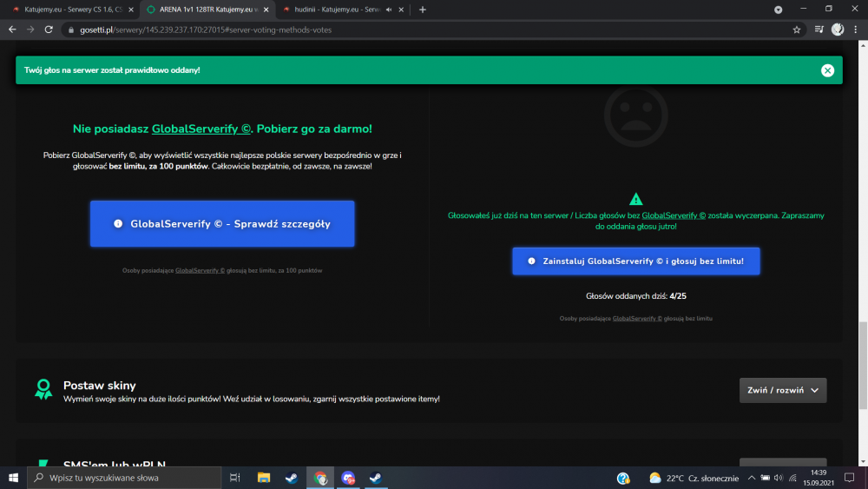This screenshot has width=868, height=489.
Task: Toggle Zwiń / rozwiń for Postaw skiny
Action: pos(783,391)
